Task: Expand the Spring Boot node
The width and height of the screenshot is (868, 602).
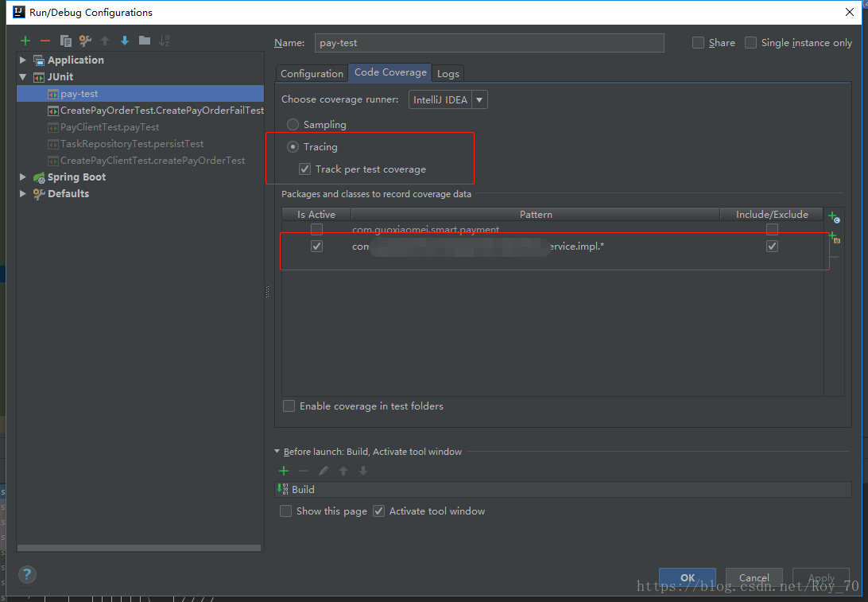Action: [x=23, y=177]
